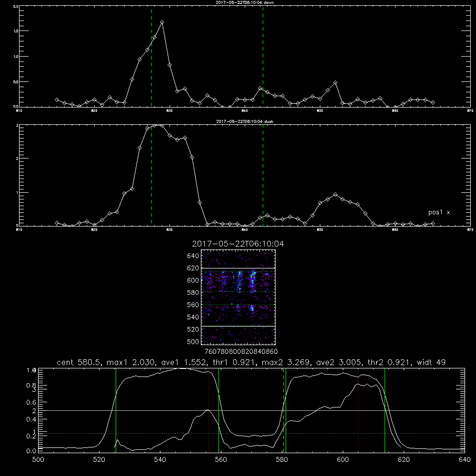This screenshot has height=476, width=476.
Task: Click dawn plot y-axis label 1.5
Action: pyautogui.click(x=16, y=31)
